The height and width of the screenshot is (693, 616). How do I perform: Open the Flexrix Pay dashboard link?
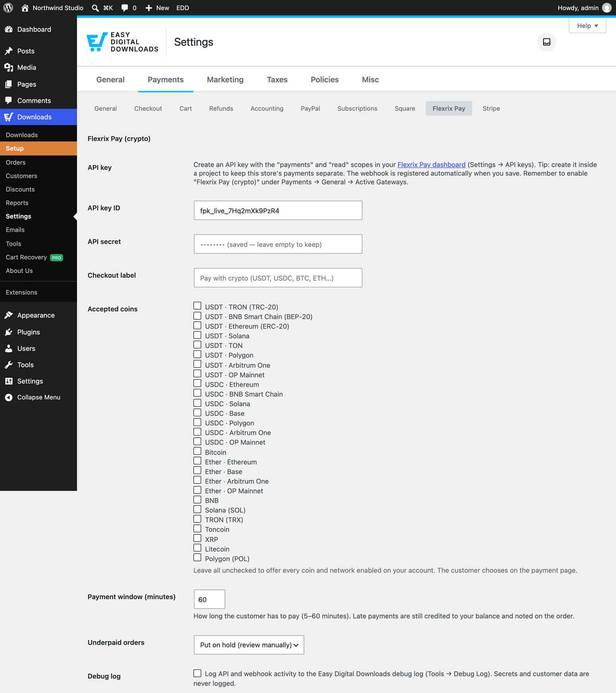tap(431, 165)
